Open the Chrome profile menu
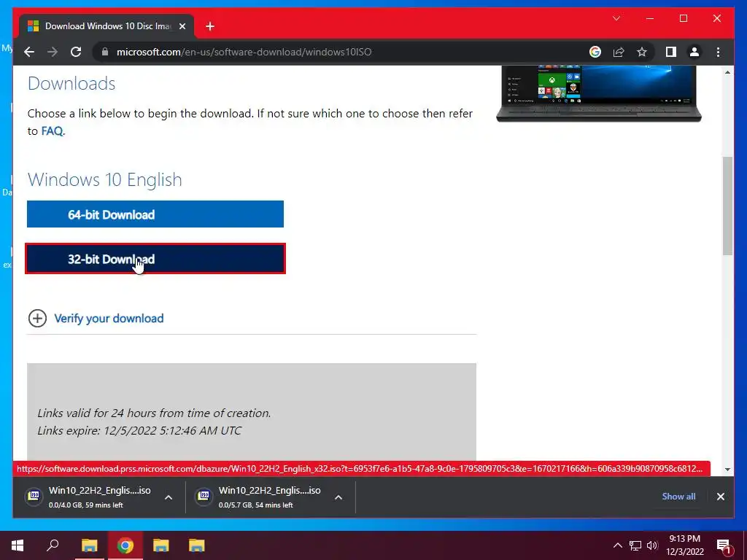 pyautogui.click(x=694, y=52)
